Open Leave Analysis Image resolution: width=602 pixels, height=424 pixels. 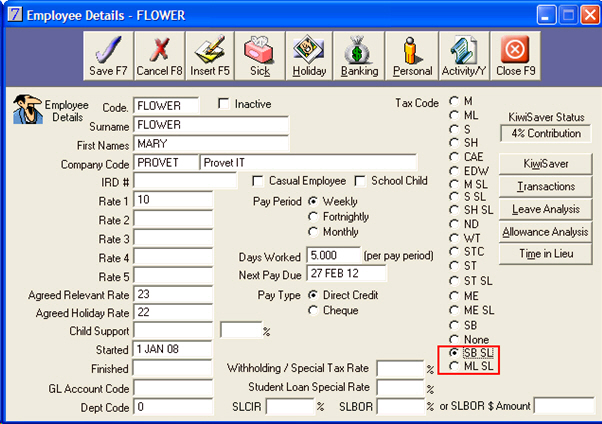[x=546, y=209]
